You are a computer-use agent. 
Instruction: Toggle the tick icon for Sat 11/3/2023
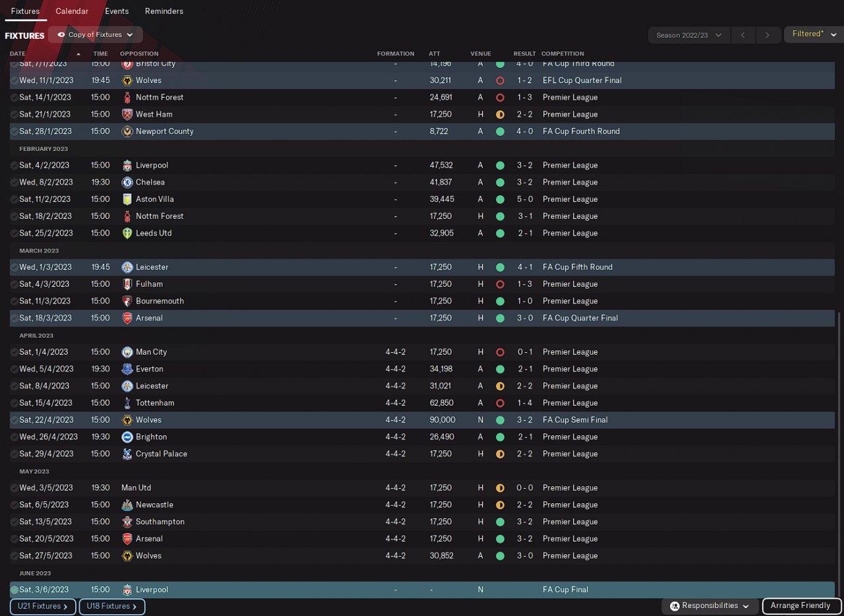point(15,301)
